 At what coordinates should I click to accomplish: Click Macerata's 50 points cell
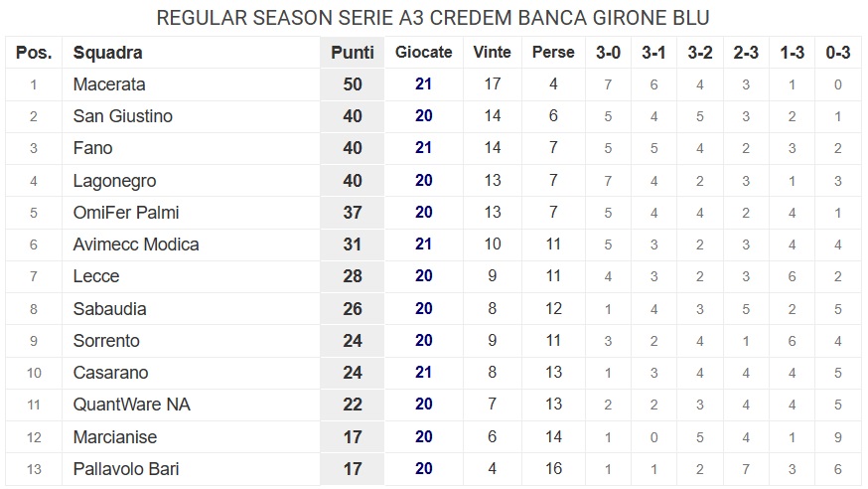pyautogui.click(x=353, y=84)
